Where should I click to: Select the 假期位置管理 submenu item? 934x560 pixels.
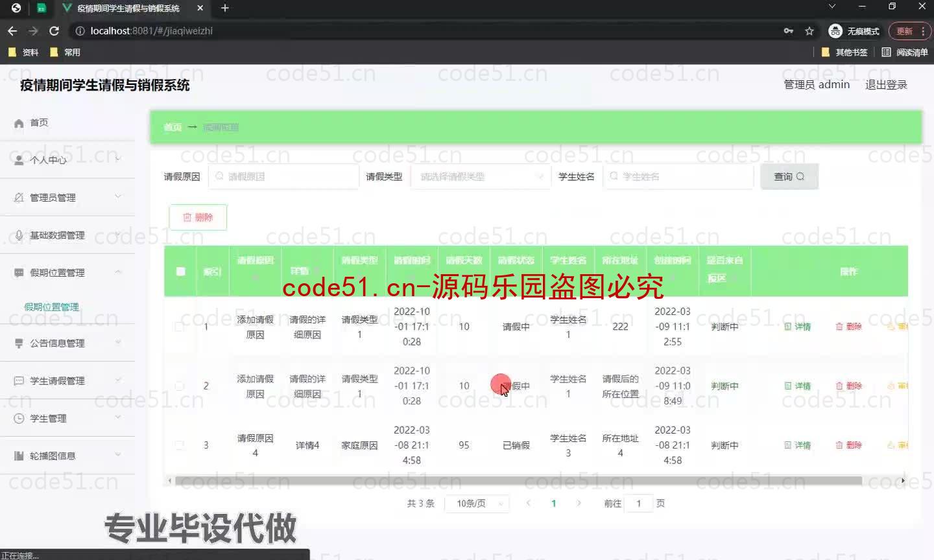[x=51, y=307]
